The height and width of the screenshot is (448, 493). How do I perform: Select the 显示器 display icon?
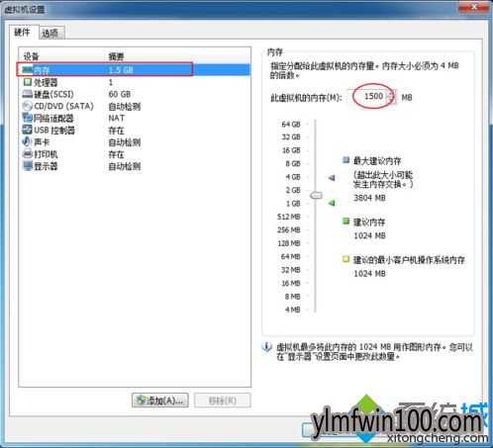28,166
